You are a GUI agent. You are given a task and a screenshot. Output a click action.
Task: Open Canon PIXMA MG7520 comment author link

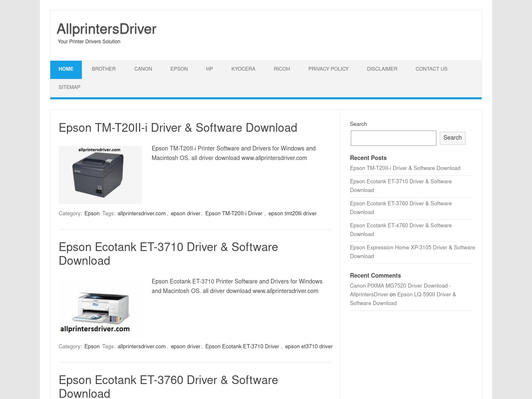click(400, 291)
